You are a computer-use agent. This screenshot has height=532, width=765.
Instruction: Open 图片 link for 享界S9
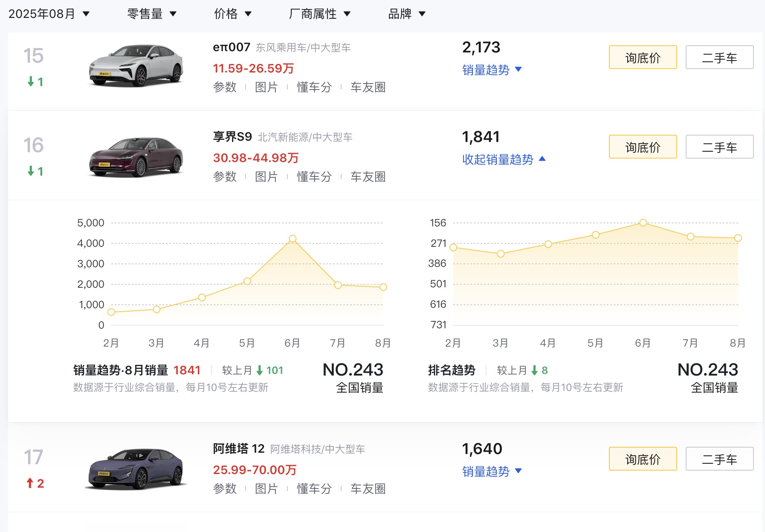(x=266, y=176)
